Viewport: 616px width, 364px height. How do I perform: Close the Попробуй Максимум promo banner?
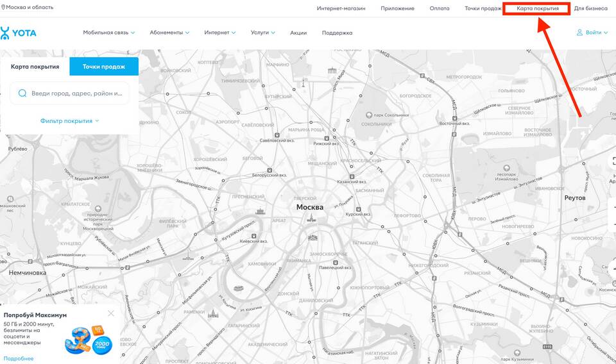tap(111, 313)
